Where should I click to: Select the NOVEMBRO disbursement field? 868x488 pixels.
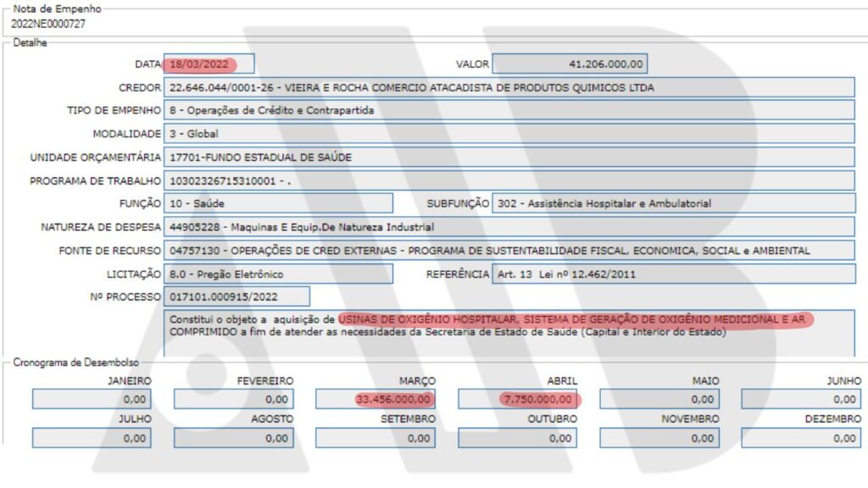click(659, 438)
